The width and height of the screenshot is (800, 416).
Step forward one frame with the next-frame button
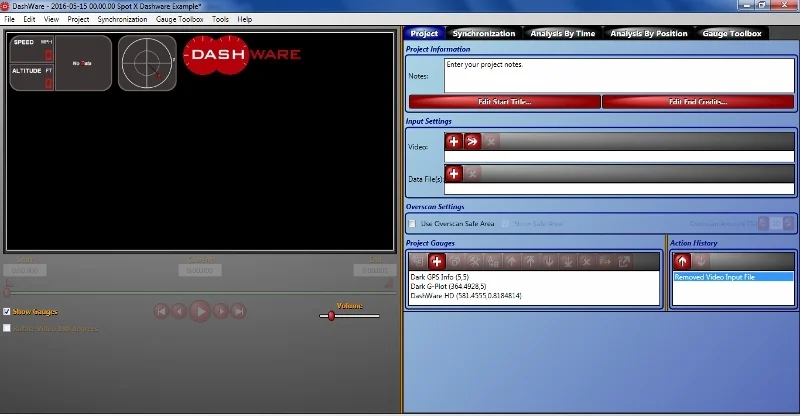(220, 311)
